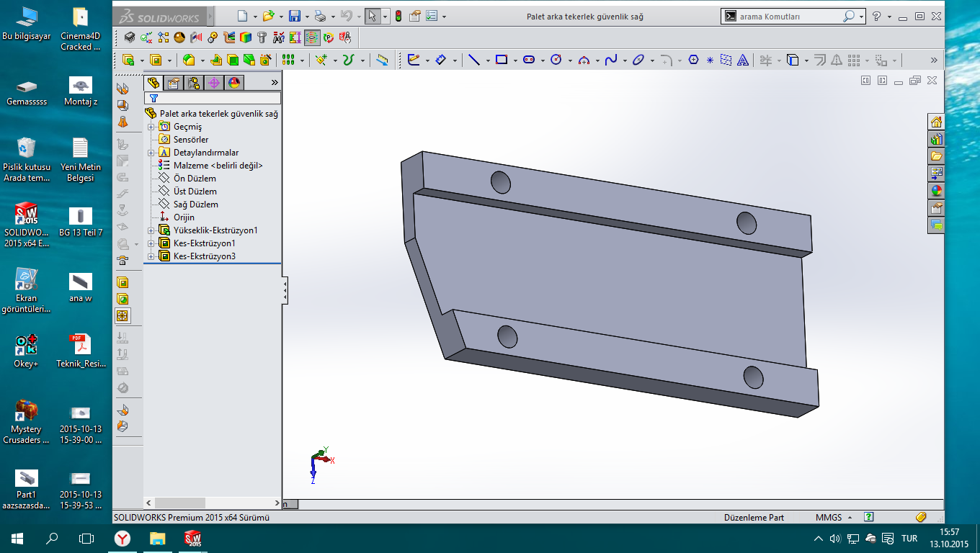The width and height of the screenshot is (980, 553).
Task: Click the Rebuild traffic light icon
Action: pos(397,16)
